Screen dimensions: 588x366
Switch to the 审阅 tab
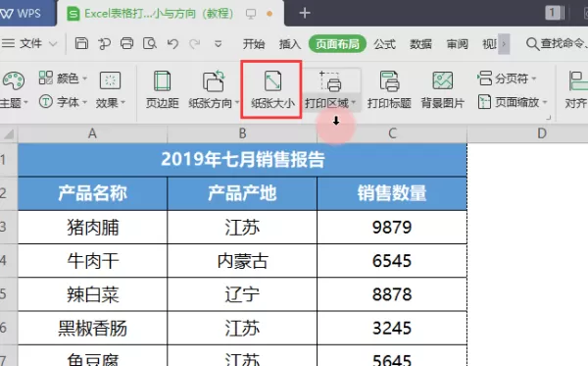pyautogui.click(x=457, y=44)
